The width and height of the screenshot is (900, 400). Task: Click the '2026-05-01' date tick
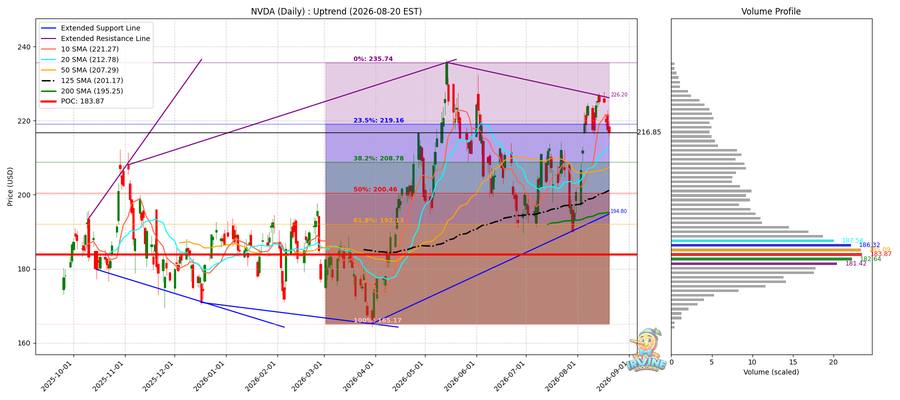click(411, 376)
